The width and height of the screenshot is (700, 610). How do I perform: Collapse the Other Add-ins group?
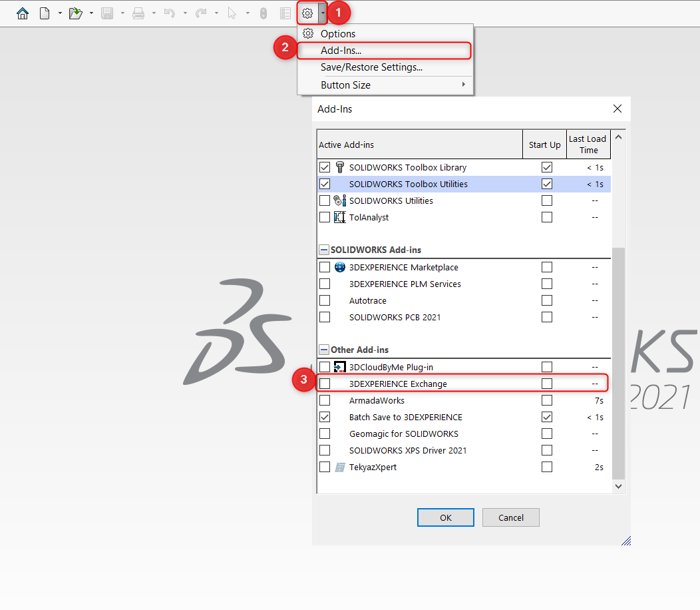pyautogui.click(x=324, y=350)
